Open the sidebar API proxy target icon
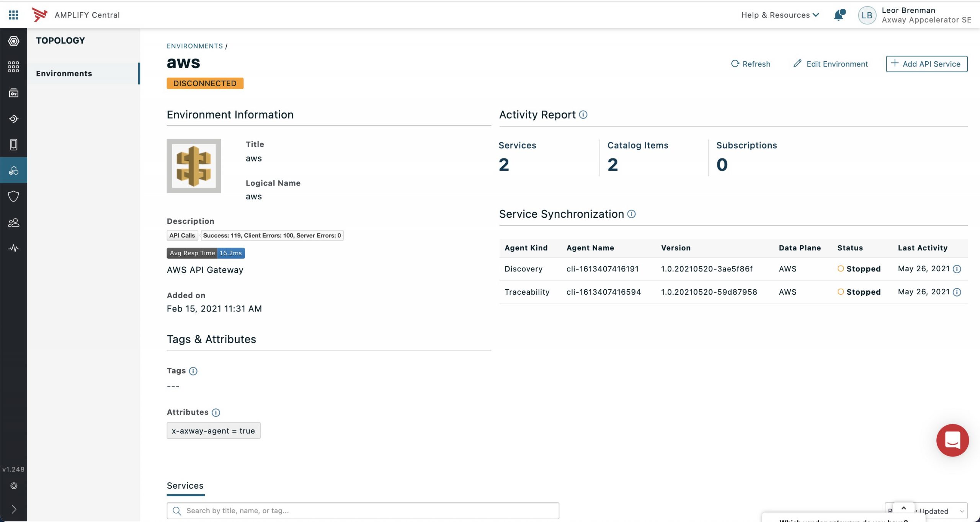980x522 pixels. click(x=14, y=119)
